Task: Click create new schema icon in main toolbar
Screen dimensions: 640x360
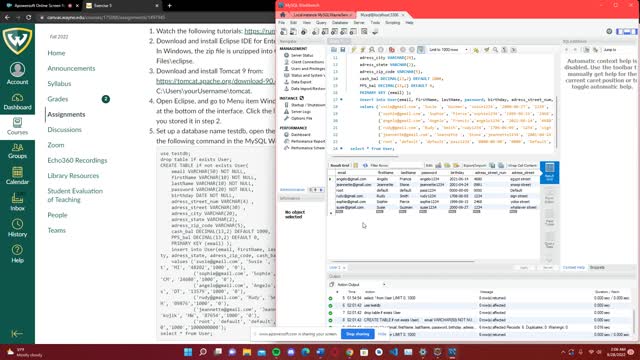Action: 315,32
